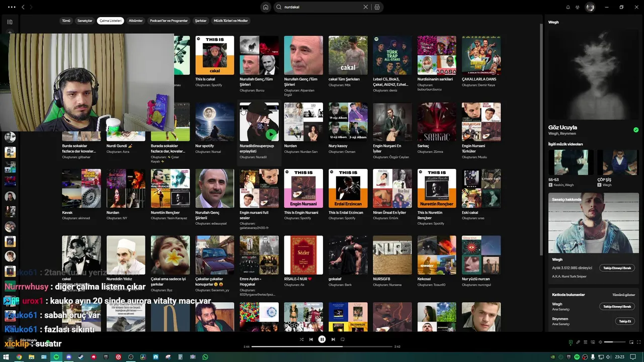Expand Your Library sidebar icon

click(10, 22)
